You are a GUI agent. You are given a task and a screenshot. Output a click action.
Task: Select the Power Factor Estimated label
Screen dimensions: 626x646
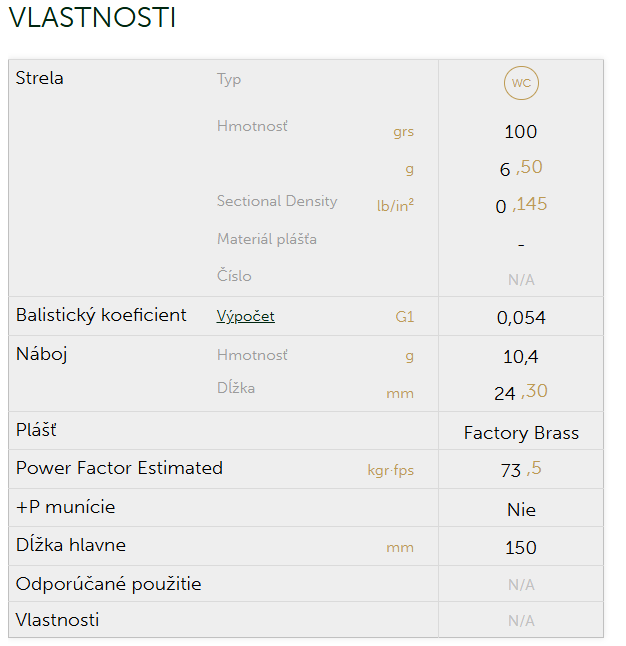click(119, 468)
